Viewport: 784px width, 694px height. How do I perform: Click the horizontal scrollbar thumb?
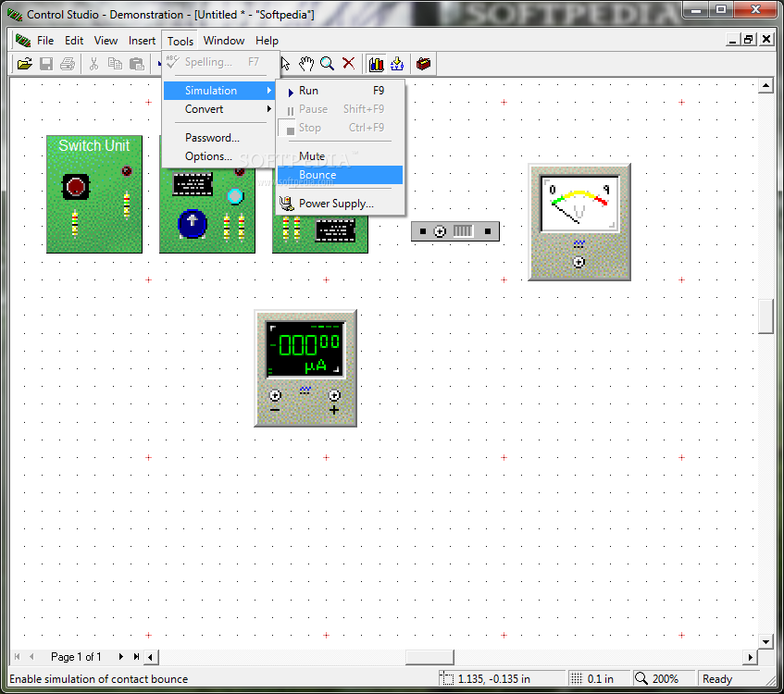(x=429, y=657)
